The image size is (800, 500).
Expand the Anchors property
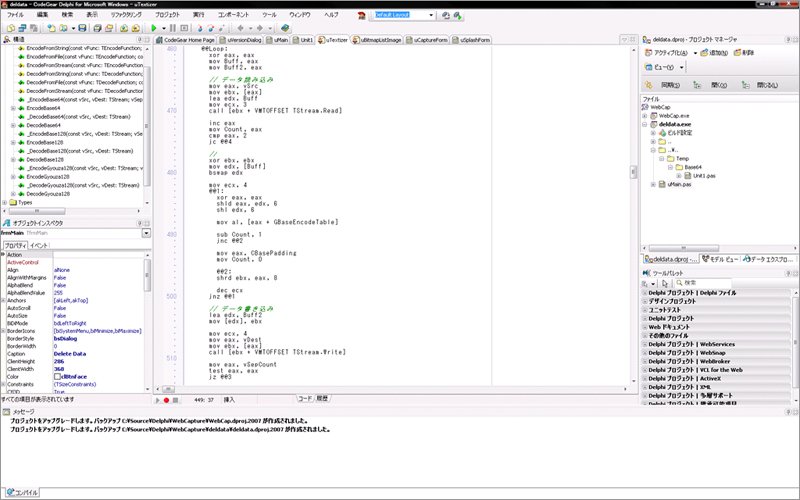4,301
